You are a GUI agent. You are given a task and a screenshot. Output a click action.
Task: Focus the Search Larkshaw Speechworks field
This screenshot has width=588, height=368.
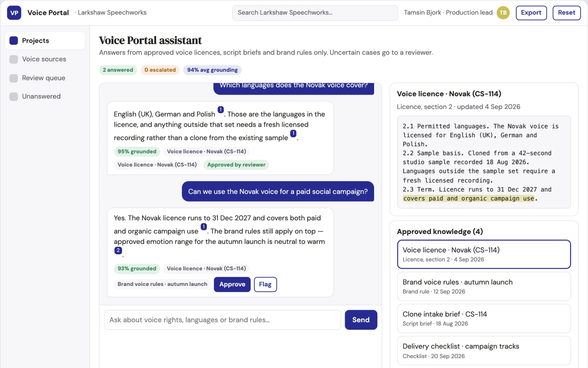click(x=315, y=13)
